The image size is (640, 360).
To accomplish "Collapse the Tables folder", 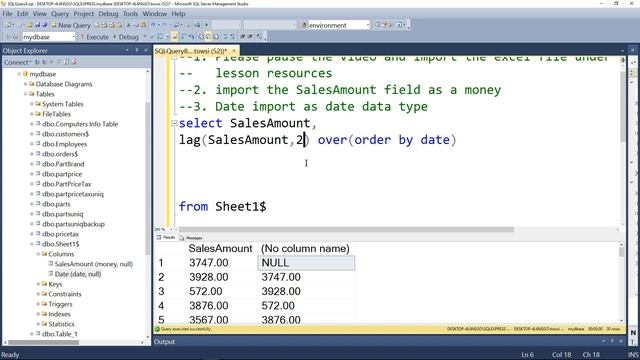I will point(25,94).
